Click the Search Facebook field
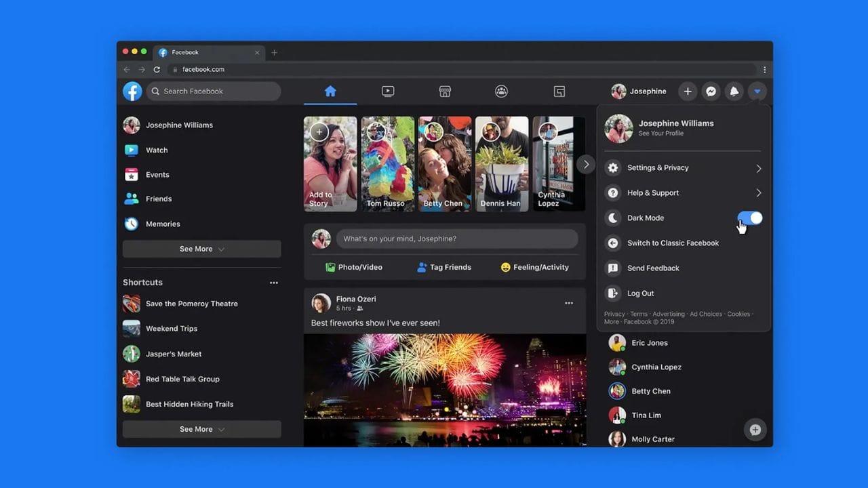 pos(214,91)
